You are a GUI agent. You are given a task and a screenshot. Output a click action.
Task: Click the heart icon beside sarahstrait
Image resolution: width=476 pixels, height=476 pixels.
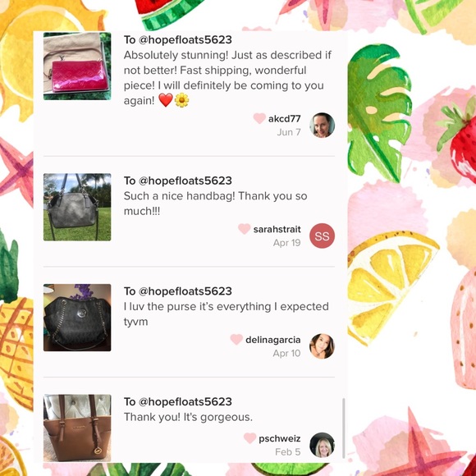244,229
